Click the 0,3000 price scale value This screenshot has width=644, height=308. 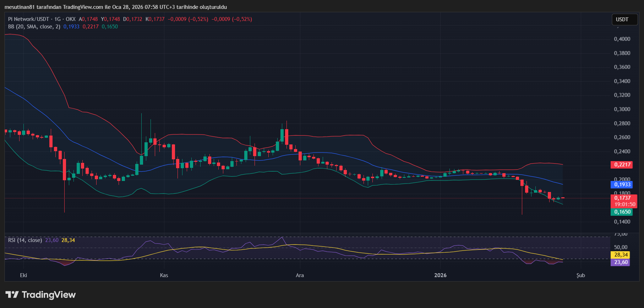point(622,109)
